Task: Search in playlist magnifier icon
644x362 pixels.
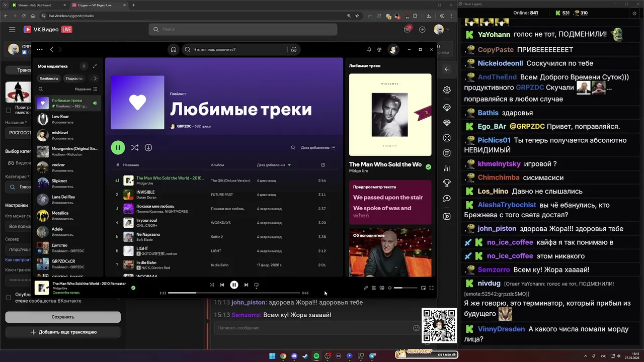Action: point(293,148)
